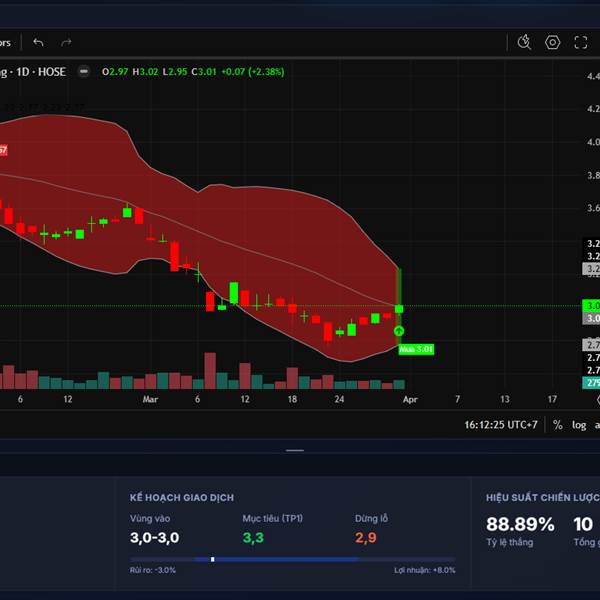Open the quick search lightning icon
The width and height of the screenshot is (600, 600).
pyautogui.click(x=524, y=42)
